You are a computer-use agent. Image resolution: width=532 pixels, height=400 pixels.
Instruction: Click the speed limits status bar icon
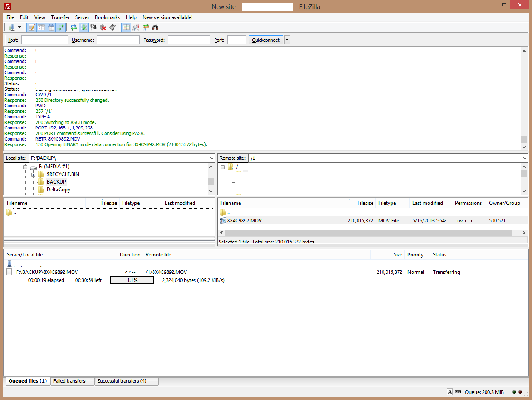click(x=458, y=392)
